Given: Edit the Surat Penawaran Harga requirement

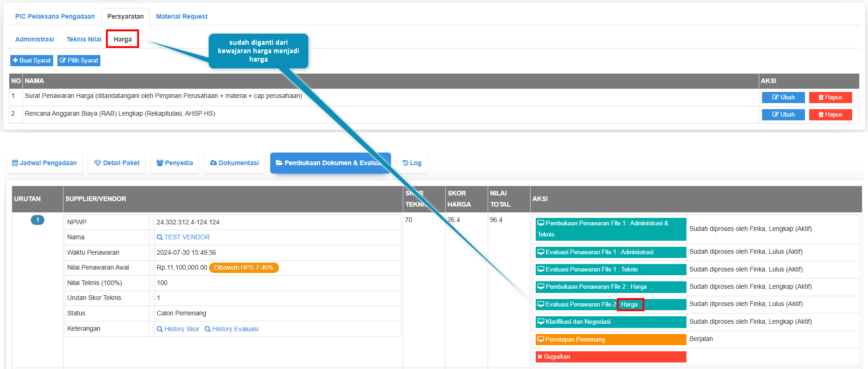Looking at the screenshot, I should (x=783, y=97).
